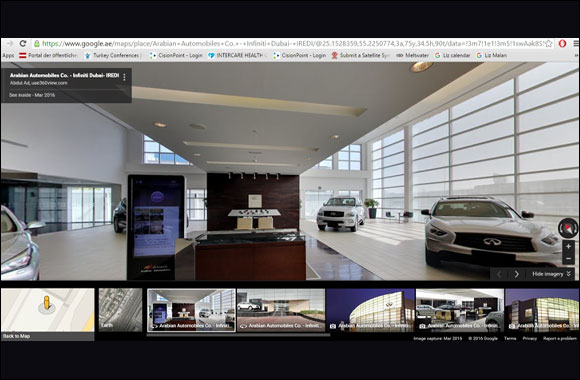Collapse thumbnails using Hide imagery

[x=551, y=274]
